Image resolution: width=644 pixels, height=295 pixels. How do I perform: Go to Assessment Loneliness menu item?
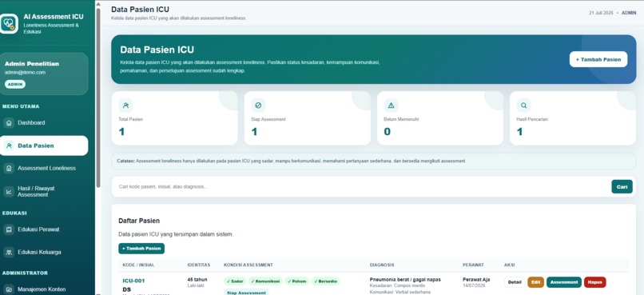(43, 168)
